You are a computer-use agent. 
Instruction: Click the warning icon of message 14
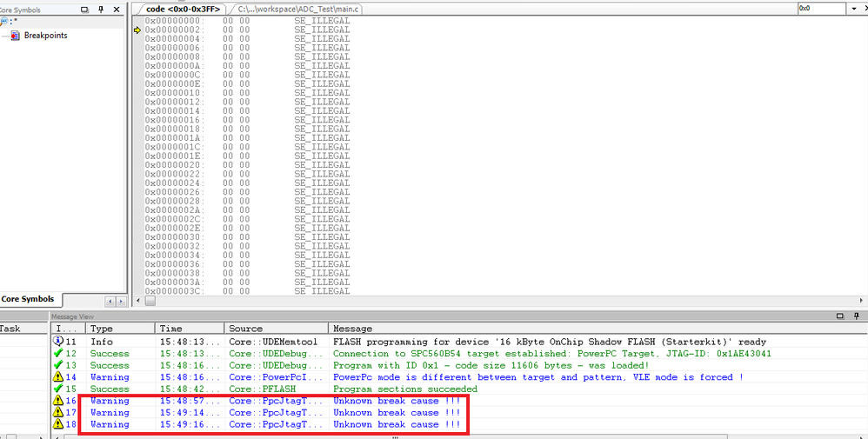click(x=58, y=377)
